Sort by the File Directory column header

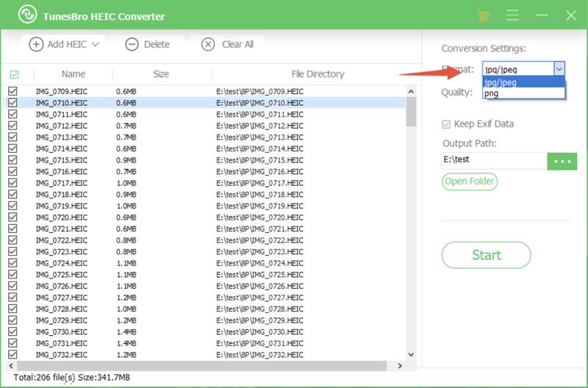[x=318, y=74]
